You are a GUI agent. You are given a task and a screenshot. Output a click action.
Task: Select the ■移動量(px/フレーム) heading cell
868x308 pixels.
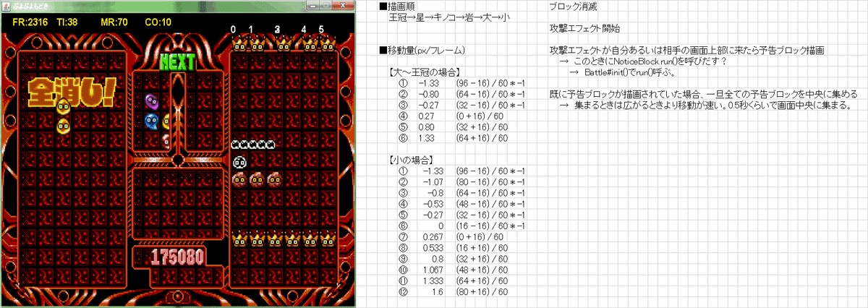pyautogui.click(x=422, y=51)
